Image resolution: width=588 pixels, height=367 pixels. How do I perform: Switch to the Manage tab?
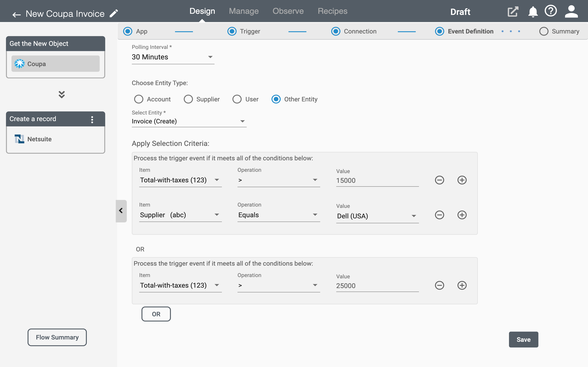pos(243,11)
